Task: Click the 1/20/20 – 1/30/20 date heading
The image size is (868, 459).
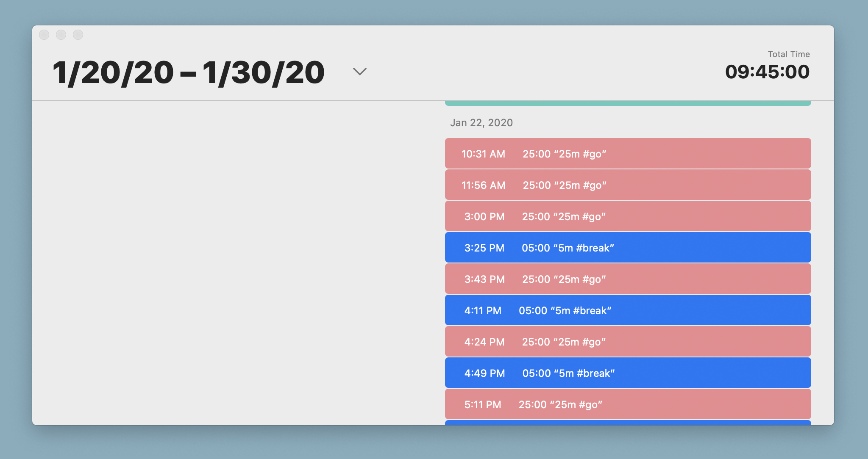Action: 188,73
